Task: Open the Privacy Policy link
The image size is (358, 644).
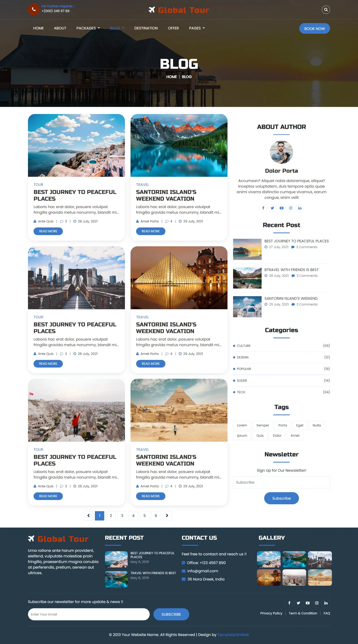Action: (271, 613)
